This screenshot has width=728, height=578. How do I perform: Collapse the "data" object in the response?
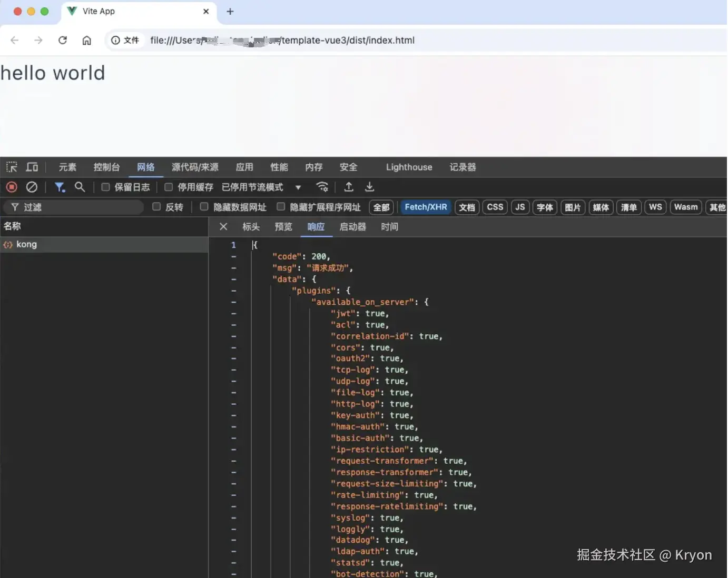click(233, 280)
